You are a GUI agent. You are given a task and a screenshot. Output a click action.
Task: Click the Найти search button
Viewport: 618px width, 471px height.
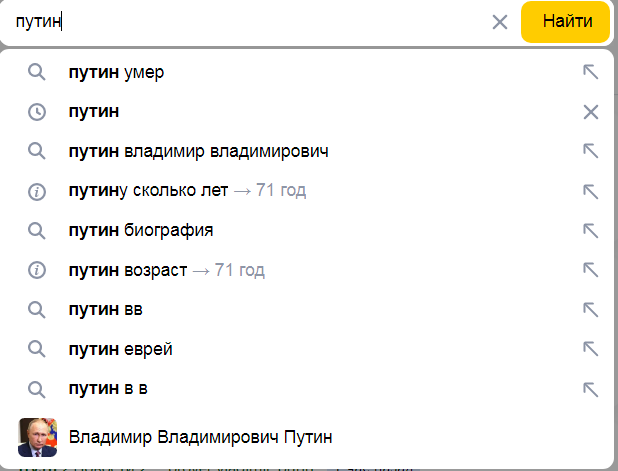[565, 22]
